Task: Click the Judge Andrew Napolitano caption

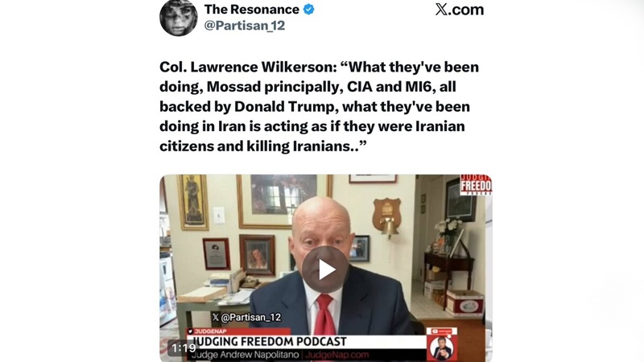Action: point(246,355)
